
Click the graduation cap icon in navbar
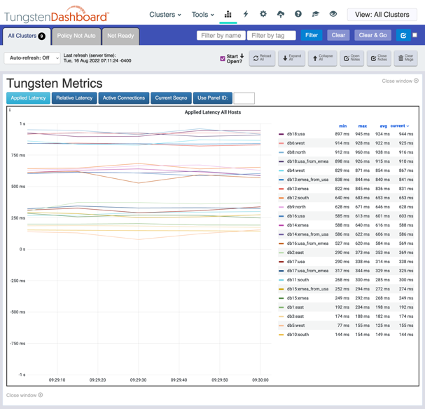click(x=315, y=14)
